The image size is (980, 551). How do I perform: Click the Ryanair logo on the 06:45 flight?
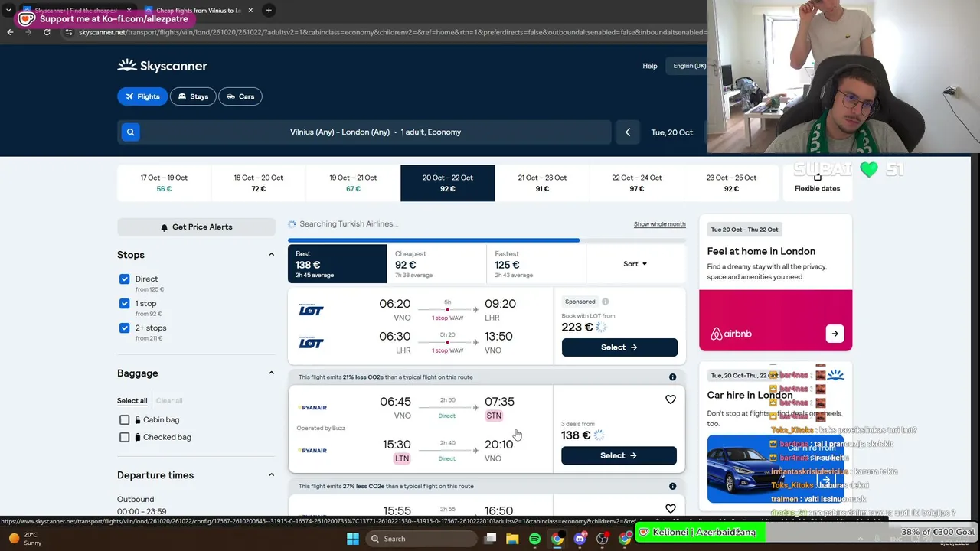312,408
